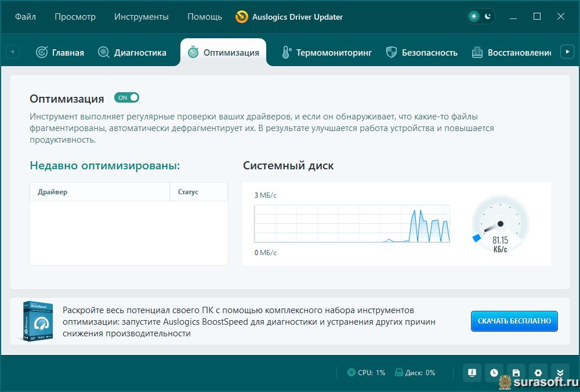Viewport: 580px width, 392px height.
Task: Open the Помощь menu
Action: (x=205, y=17)
